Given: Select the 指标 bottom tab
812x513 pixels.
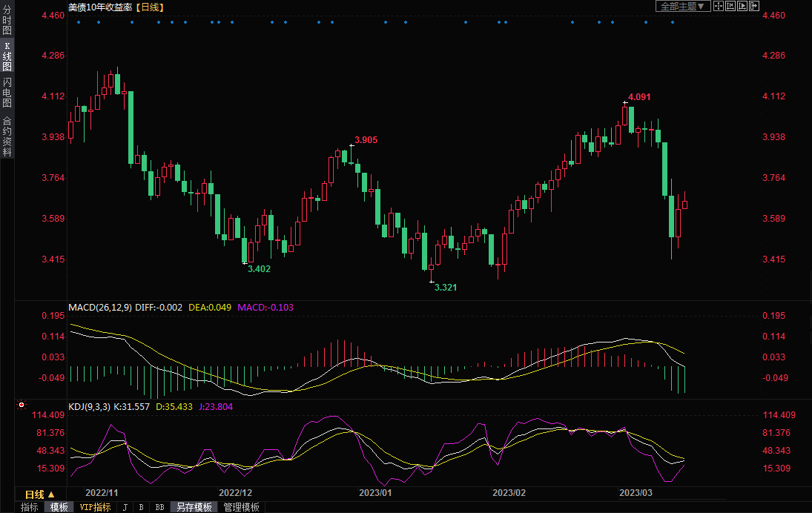Looking at the screenshot, I should click(30, 507).
